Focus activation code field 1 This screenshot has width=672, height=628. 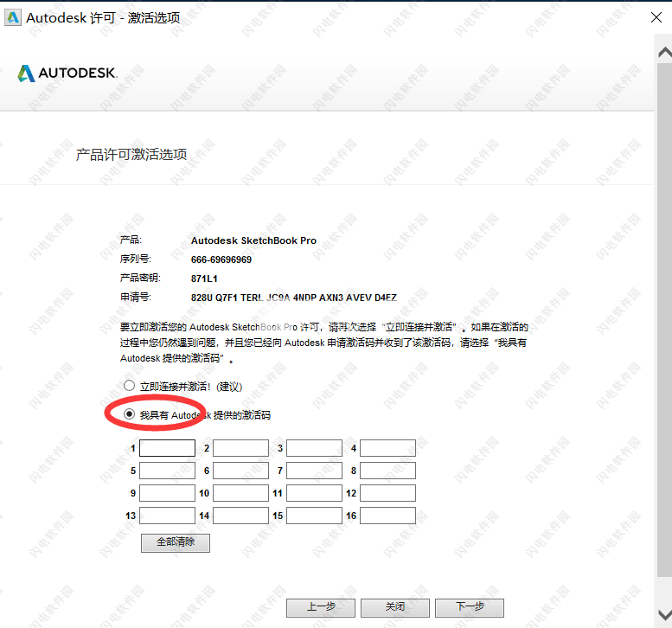tap(167, 448)
